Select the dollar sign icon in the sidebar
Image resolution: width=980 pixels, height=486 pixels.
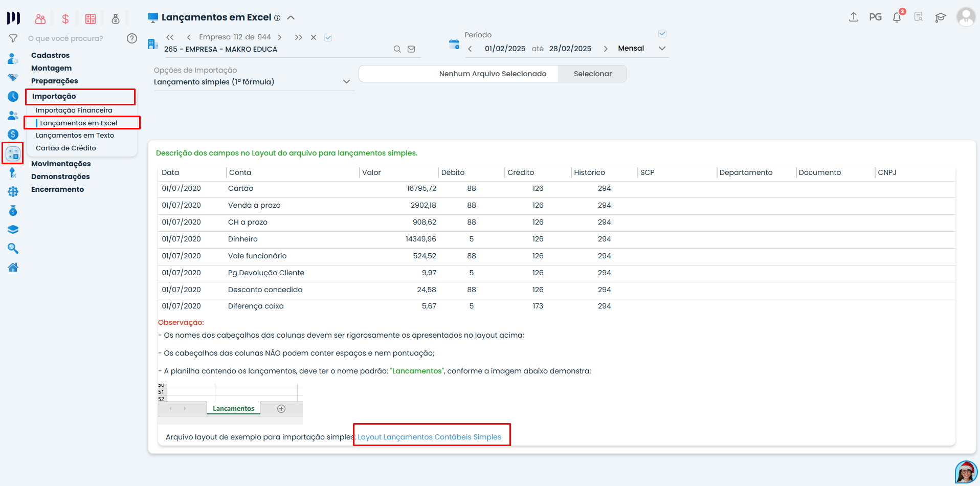click(13, 134)
